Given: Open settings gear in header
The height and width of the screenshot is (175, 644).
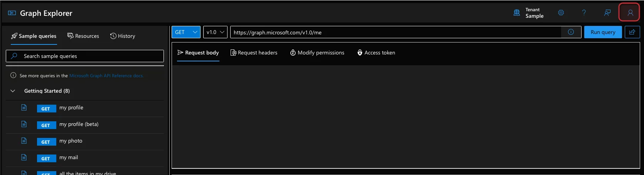Looking at the screenshot, I should pyautogui.click(x=561, y=13).
